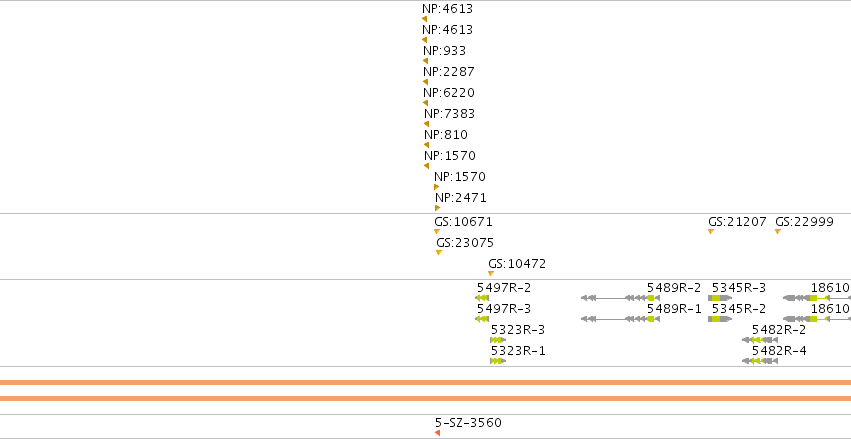Select the 5345R-2 gene model block
The image size is (851, 439).
[720, 319]
